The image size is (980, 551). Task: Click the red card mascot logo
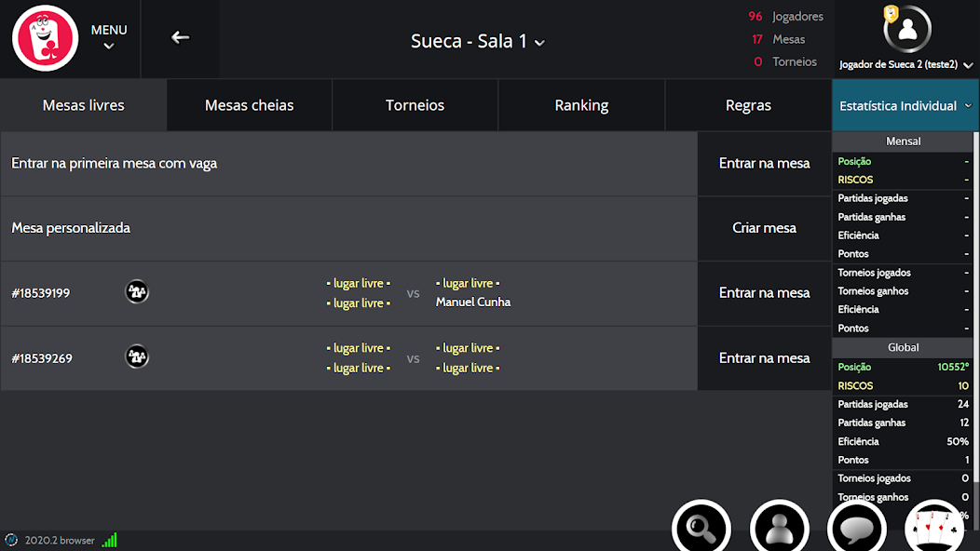pyautogui.click(x=45, y=38)
